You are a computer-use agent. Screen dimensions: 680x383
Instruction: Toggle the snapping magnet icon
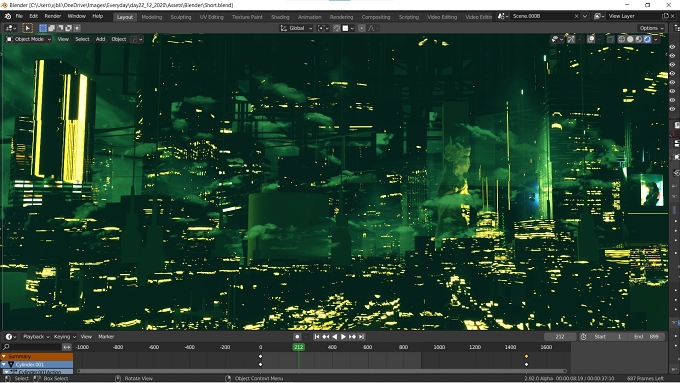(337, 28)
